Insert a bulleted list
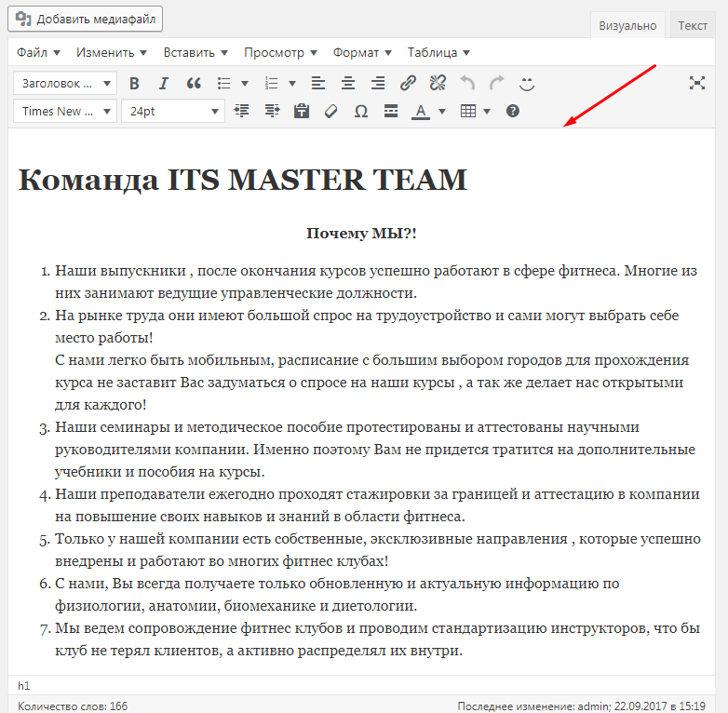This screenshot has width=728, height=713. 224,84
